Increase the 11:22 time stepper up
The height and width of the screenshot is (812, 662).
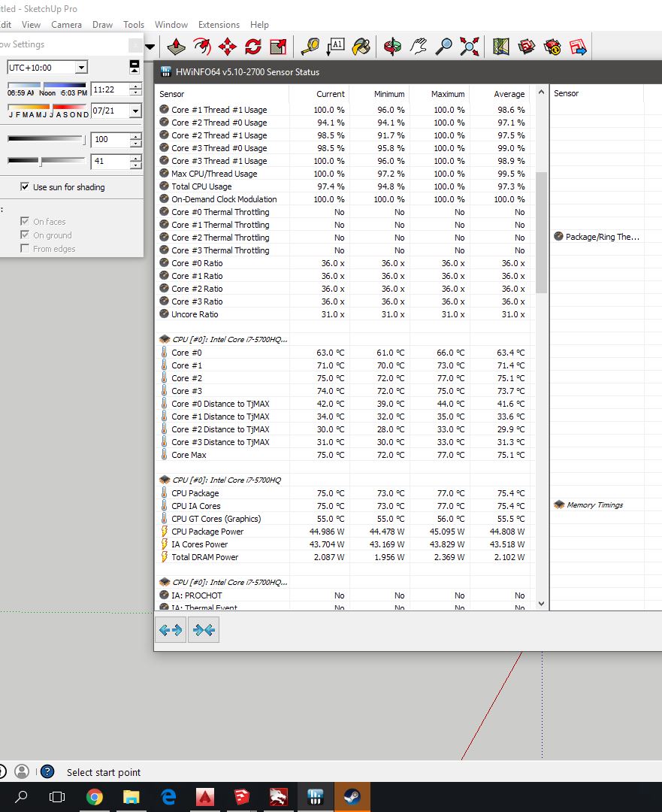135,86
